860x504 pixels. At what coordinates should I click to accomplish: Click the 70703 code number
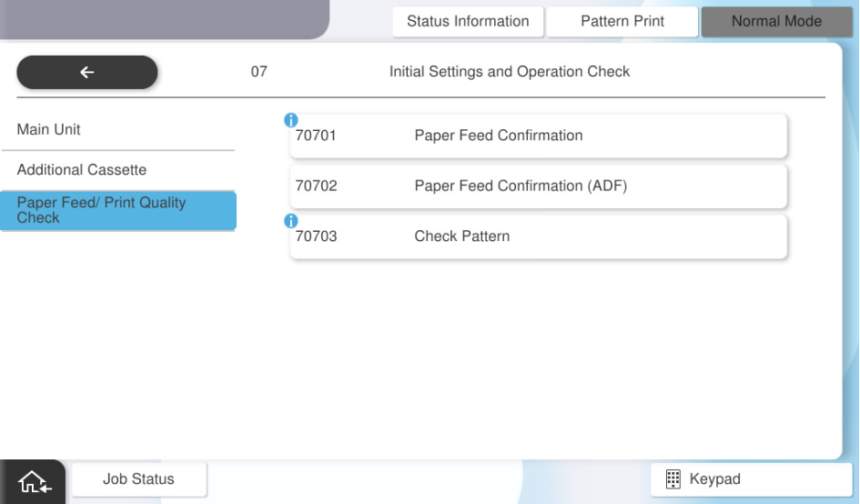(x=316, y=237)
